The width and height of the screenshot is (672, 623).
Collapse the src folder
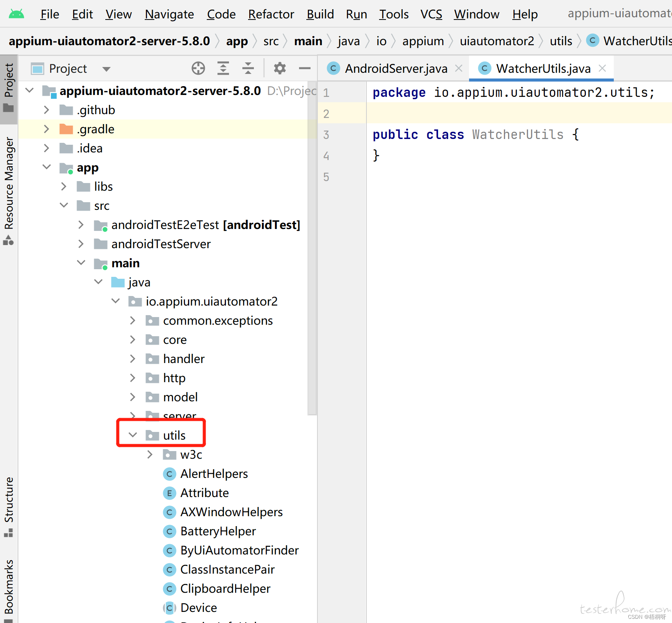[x=64, y=205]
